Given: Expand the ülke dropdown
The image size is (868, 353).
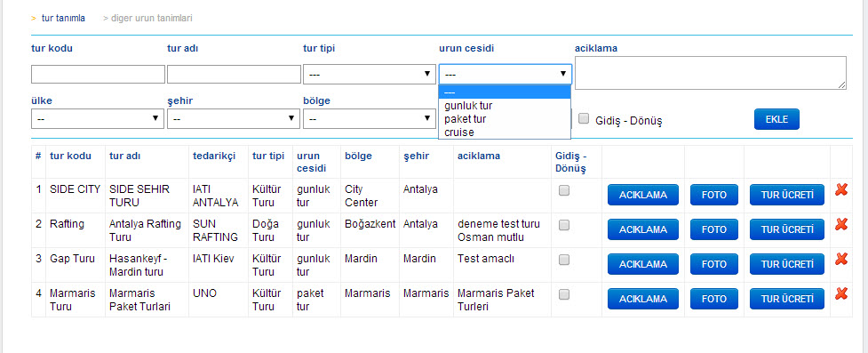Looking at the screenshot, I should tap(98, 118).
